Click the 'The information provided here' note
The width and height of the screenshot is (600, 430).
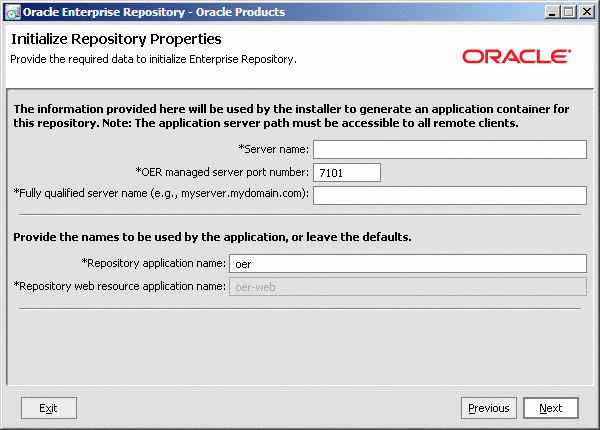[291, 116]
